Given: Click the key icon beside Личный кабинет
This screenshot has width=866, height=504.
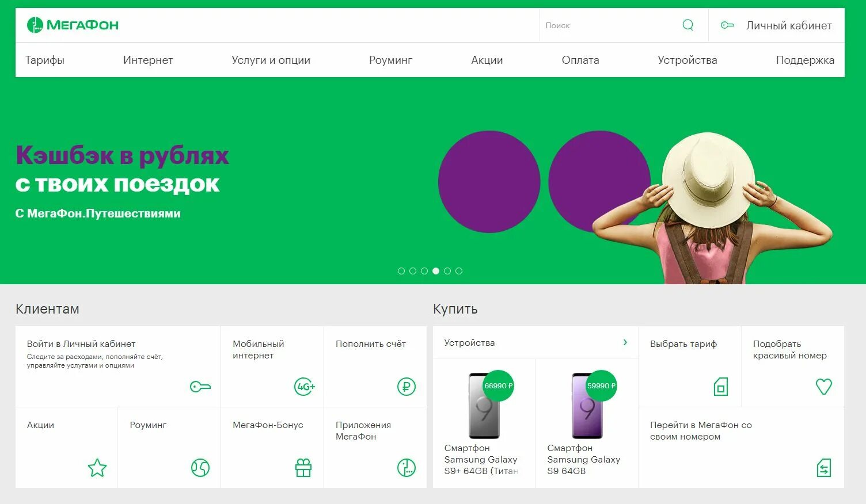Looking at the screenshot, I should coord(727,25).
